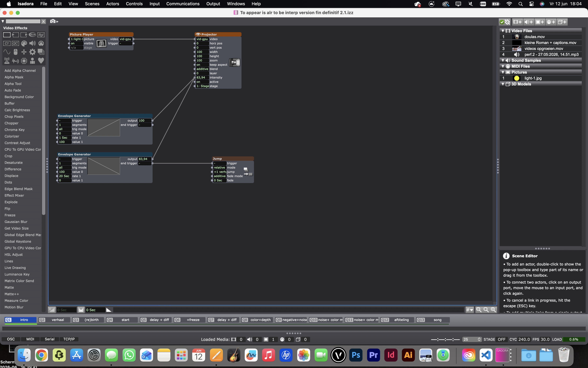Click the zoom in magnifier icon
The height and width of the screenshot is (368, 588).
click(493, 310)
